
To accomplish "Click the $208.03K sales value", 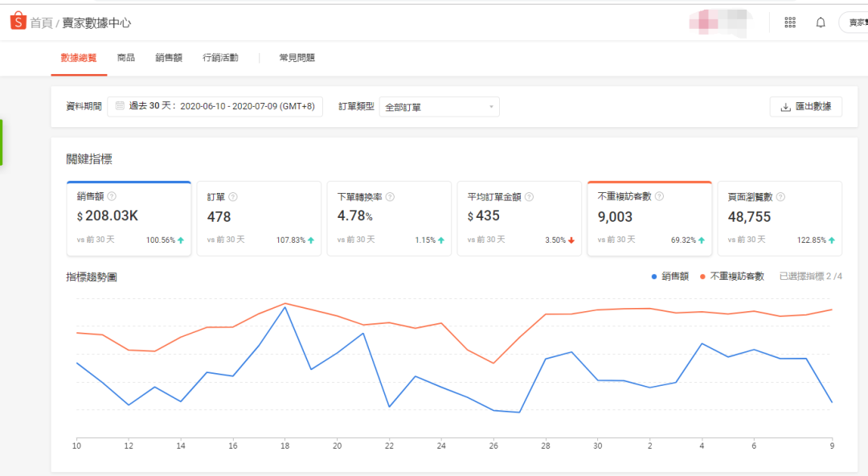I will (108, 215).
